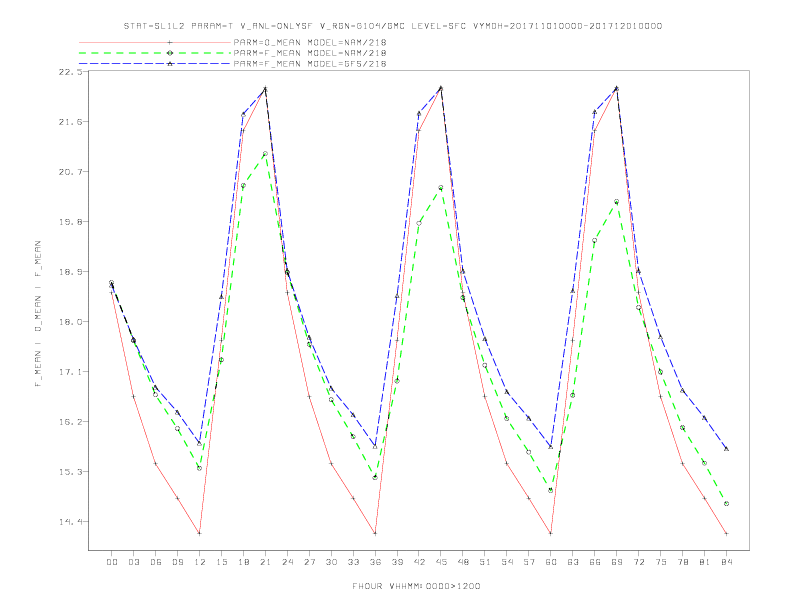The image size is (792, 612).
Task: Click the green dashed line sample in the legend
Action: point(155,53)
